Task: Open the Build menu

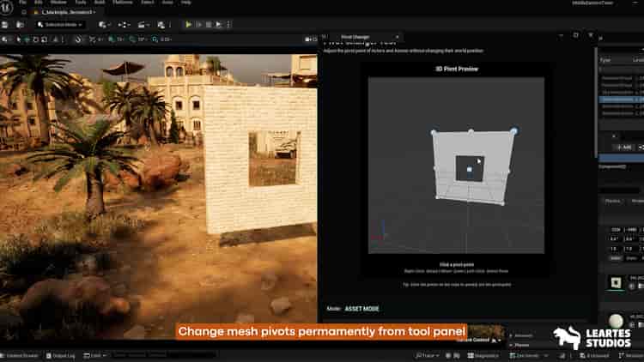Action: click(100, 2)
